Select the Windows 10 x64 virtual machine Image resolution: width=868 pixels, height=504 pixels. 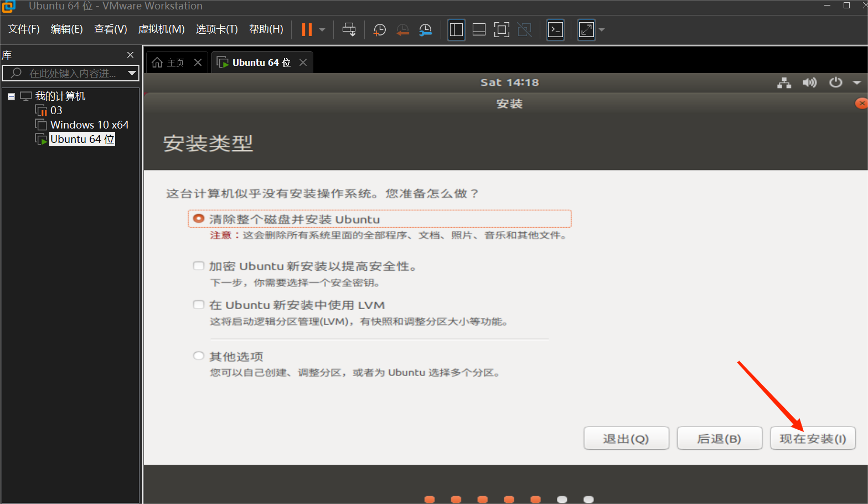tap(90, 125)
